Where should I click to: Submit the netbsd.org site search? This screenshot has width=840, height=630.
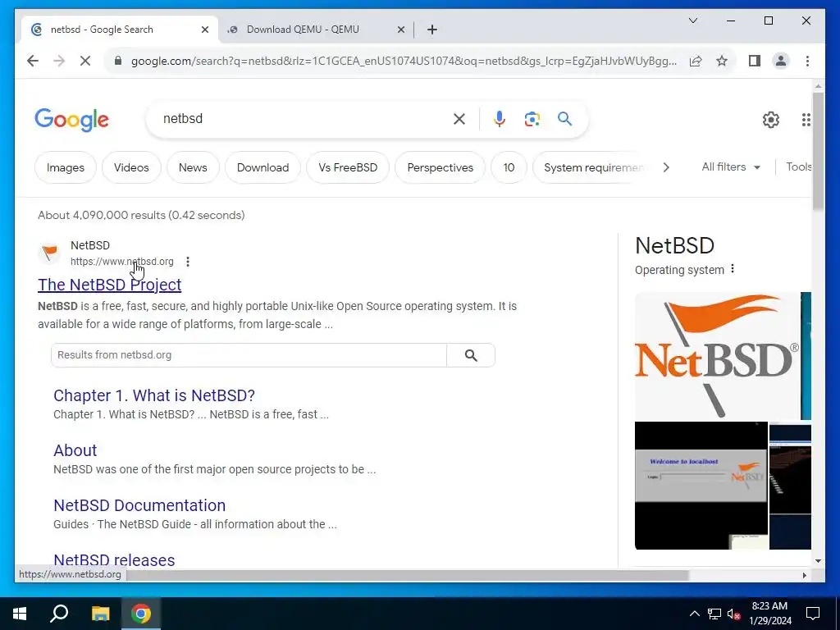point(471,355)
